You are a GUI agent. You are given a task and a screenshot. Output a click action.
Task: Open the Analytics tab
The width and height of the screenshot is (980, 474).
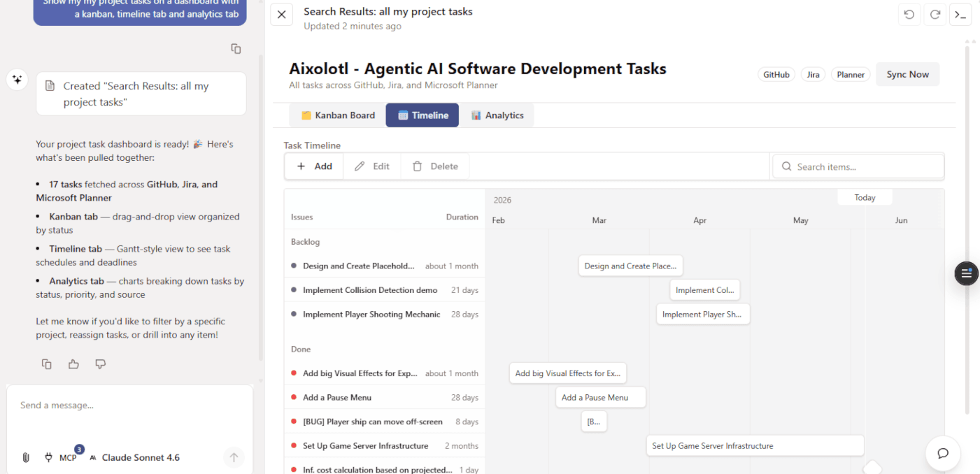(x=497, y=115)
